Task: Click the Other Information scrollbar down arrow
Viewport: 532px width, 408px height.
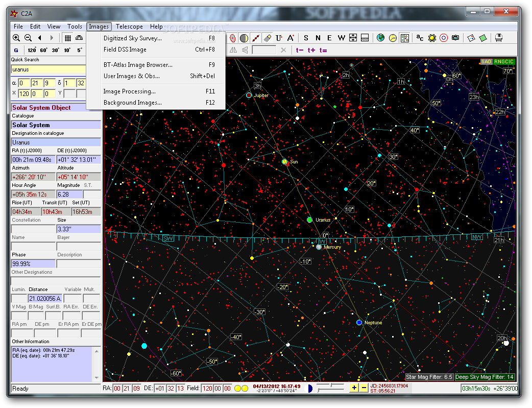Action: 96,378
